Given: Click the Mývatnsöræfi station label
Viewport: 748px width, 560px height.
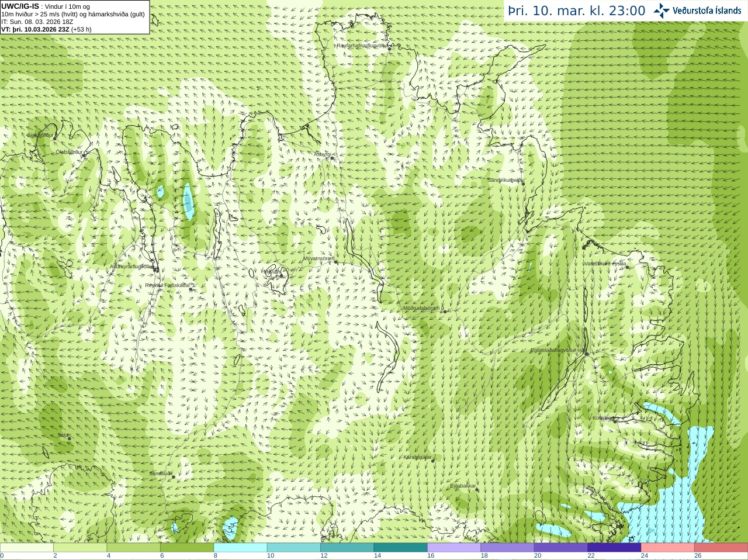Looking at the screenshot, I should click(x=319, y=258).
